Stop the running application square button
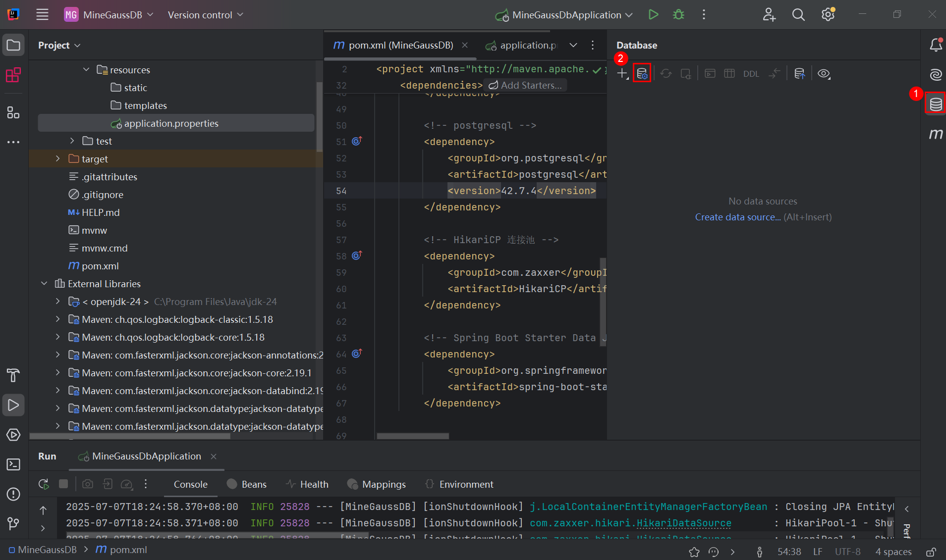This screenshot has height=560, width=946. coord(63,484)
